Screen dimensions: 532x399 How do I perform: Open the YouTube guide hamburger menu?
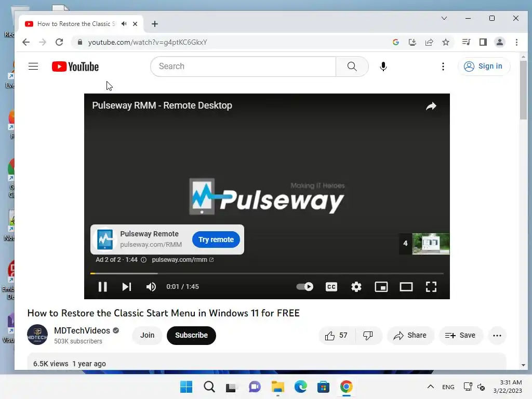(33, 66)
